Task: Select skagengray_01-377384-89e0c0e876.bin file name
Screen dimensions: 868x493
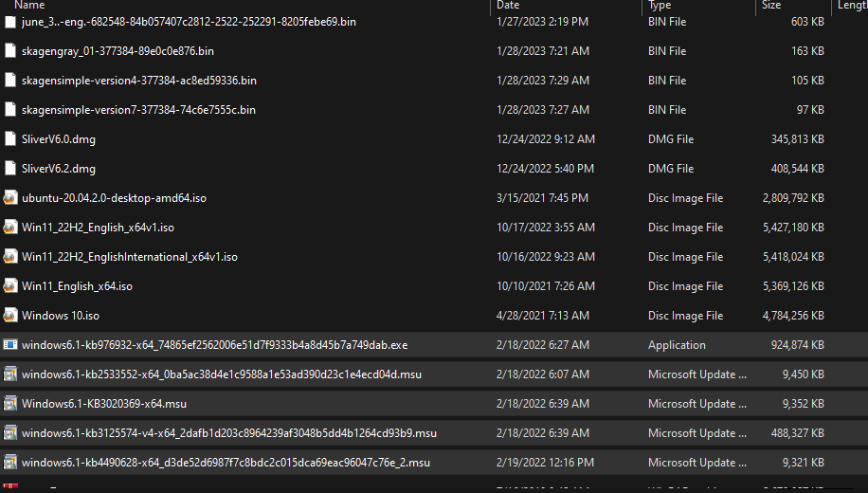Action: (x=118, y=51)
